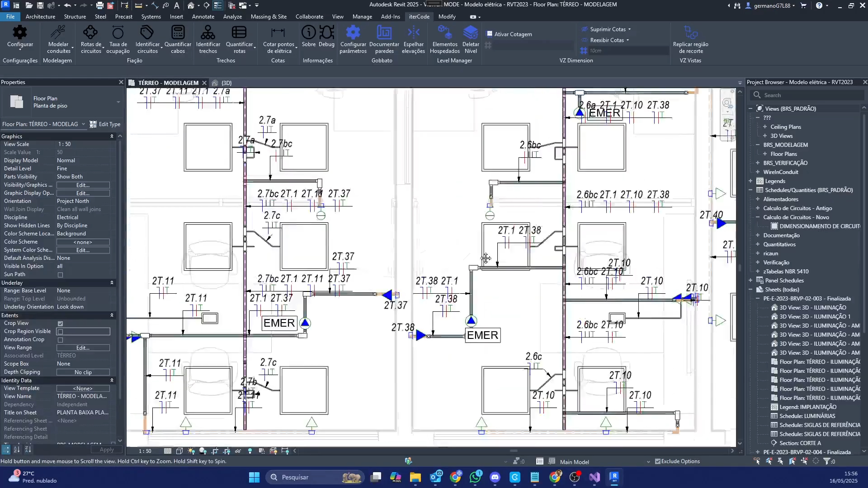
Task: Switch to the {3D} view tab
Action: click(226, 83)
